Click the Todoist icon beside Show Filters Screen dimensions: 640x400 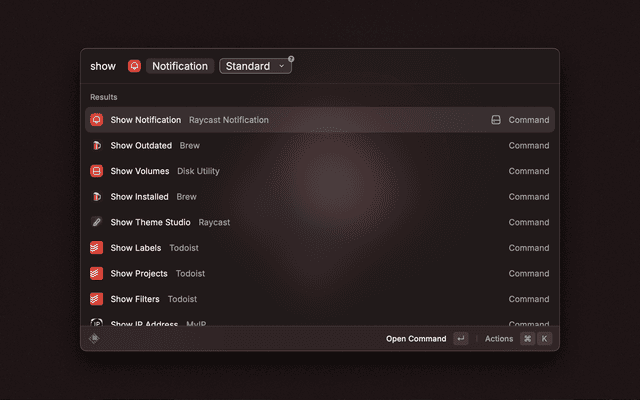click(x=97, y=299)
